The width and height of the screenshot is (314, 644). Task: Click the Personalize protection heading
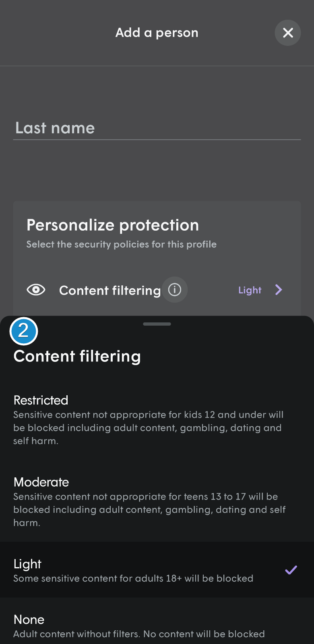click(113, 225)
